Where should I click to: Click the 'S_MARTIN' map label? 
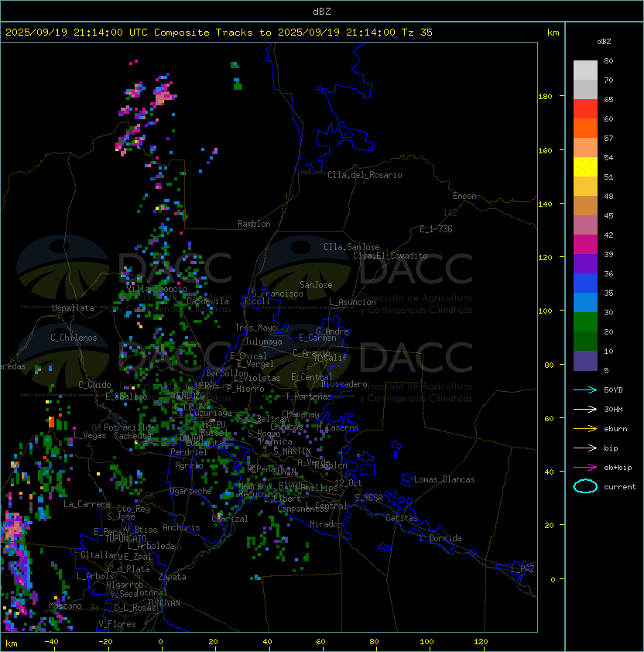(292, 451)
